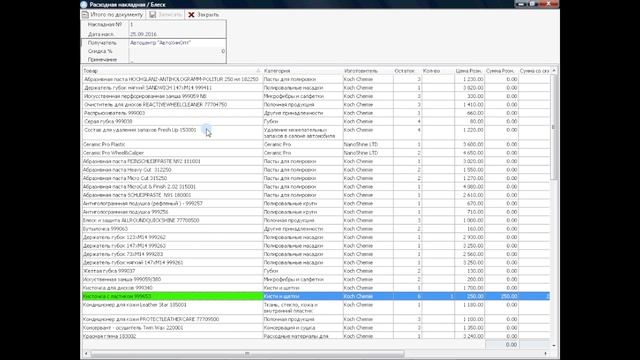Select row 'Держатель губок 123xM14 999262'

pyautogui.click(x=316, y=237)
